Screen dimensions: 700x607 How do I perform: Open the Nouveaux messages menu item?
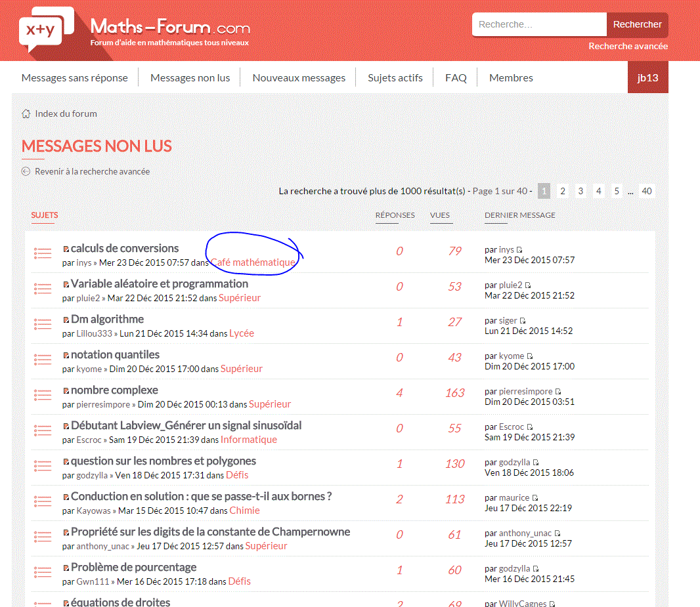pyautogui.click(x=299, y=77)
